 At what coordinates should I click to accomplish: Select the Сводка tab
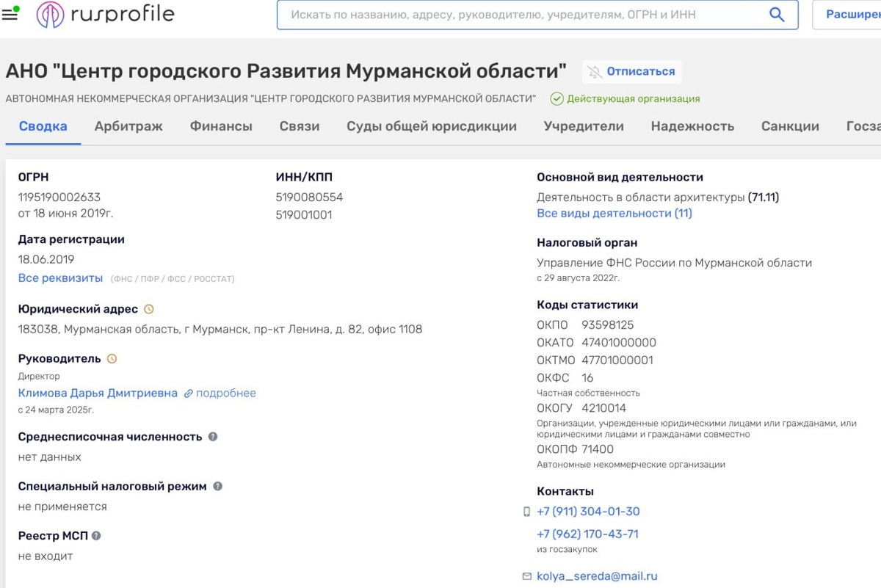tap(43, 126)
